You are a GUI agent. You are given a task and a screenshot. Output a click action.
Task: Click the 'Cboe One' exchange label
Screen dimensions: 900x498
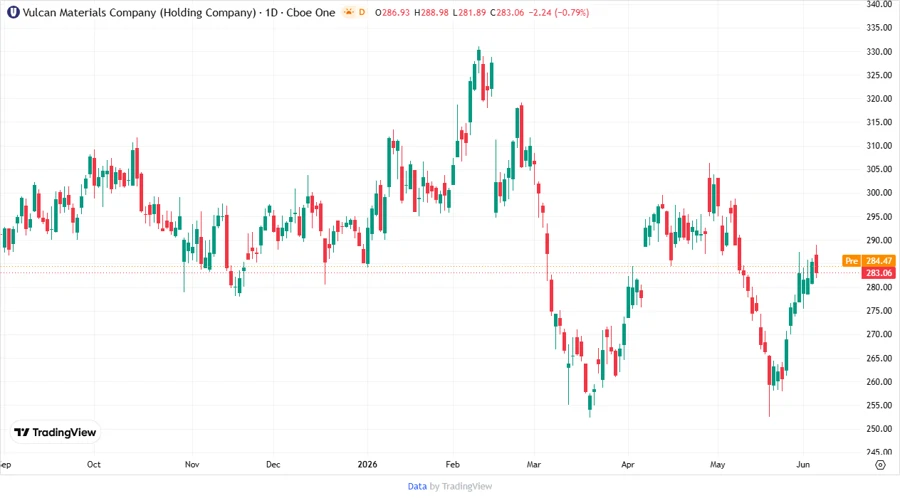(x=311, y=12)
